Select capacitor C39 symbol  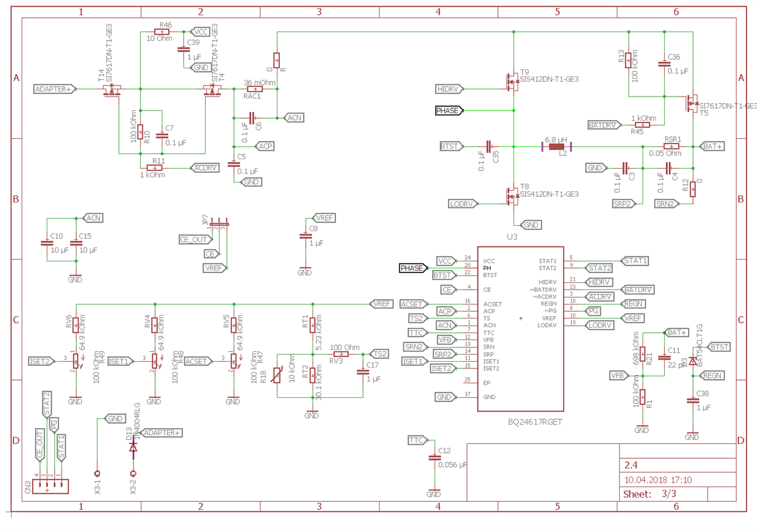click(x=183, y=49)
